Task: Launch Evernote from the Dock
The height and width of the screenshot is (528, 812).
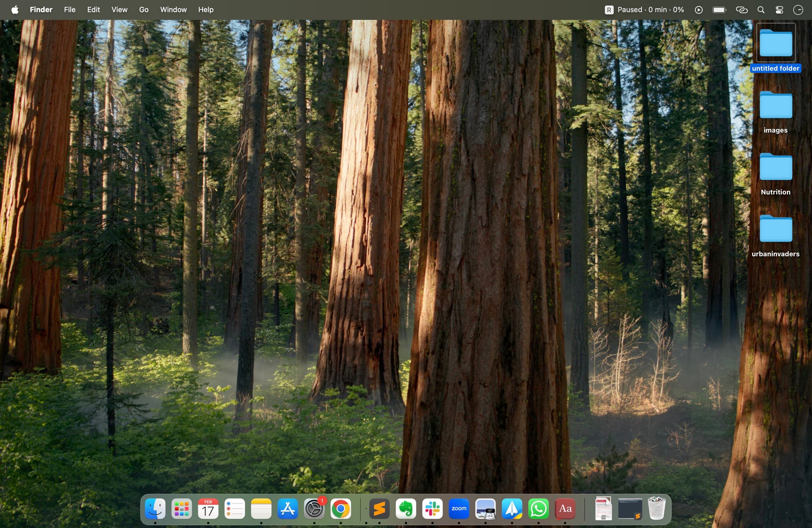Action: point(406,509)
